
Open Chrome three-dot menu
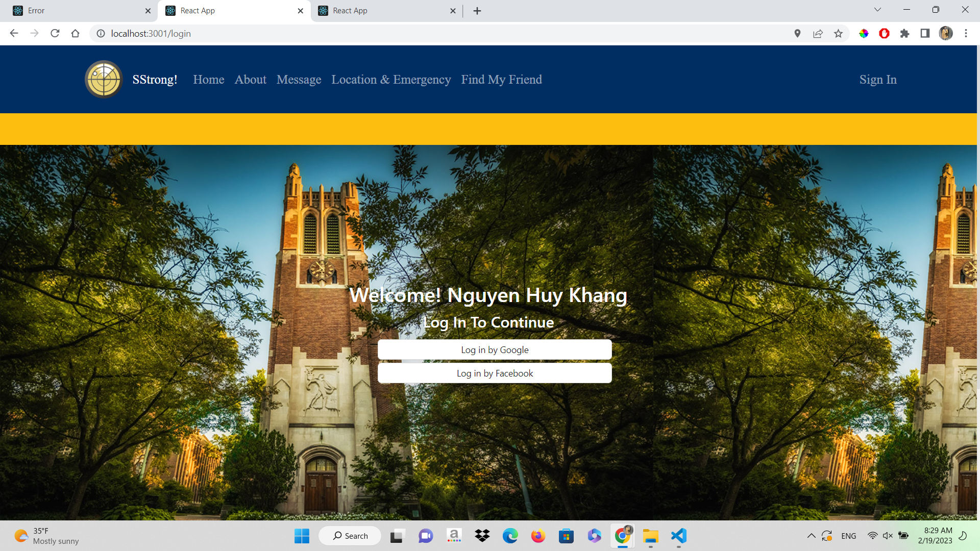pyautogui.click(x=966, y=34)
